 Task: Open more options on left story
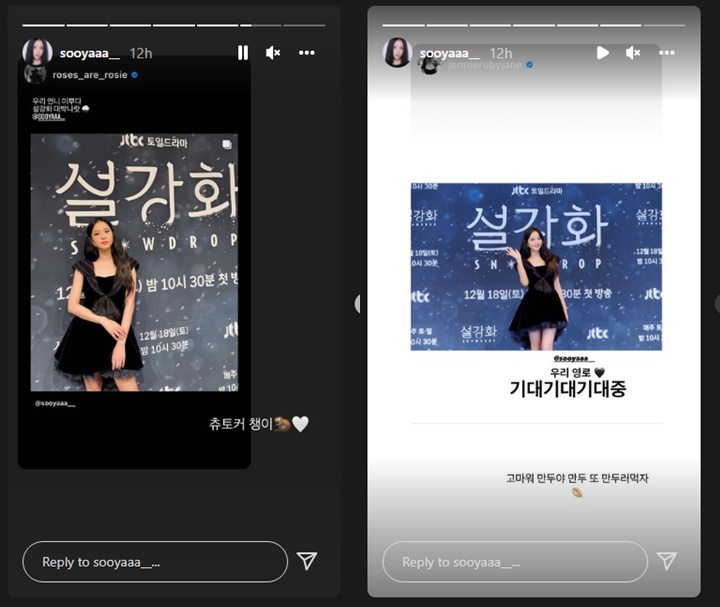click(307, 53)
